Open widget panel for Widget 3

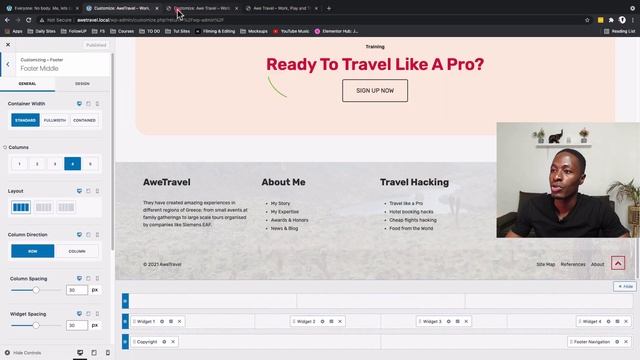pos(458,322)
